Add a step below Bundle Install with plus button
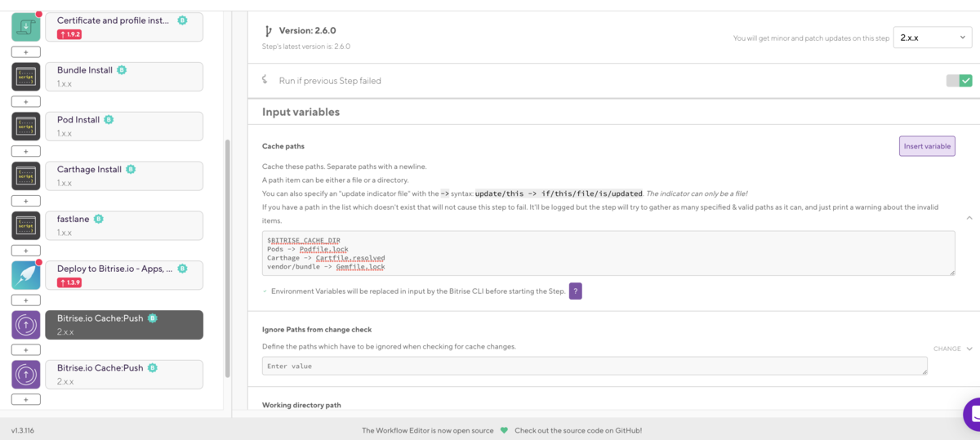The width and height of the screenshot is (980, 440). tap(26, 102)
